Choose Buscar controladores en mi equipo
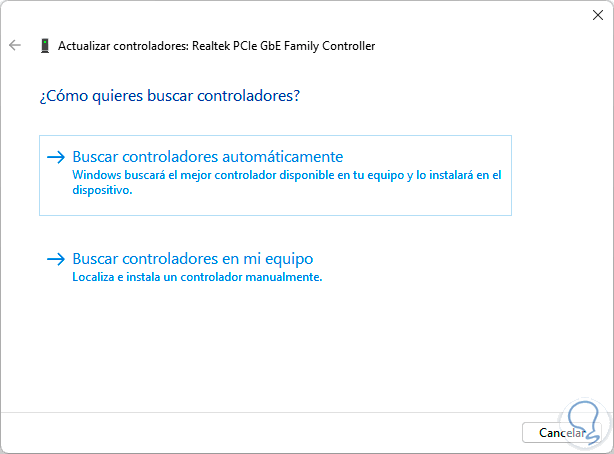Viewport: 614px width, 454px height. 193,259
